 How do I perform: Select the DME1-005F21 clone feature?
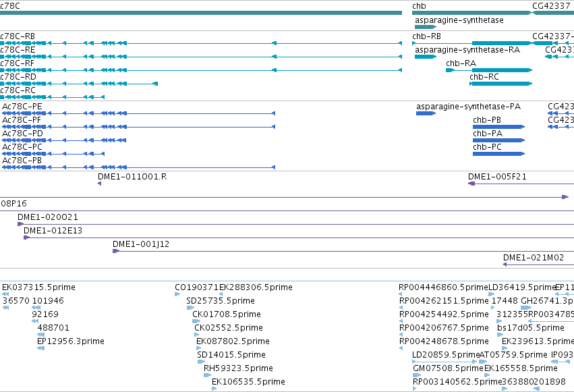(521, 184)
